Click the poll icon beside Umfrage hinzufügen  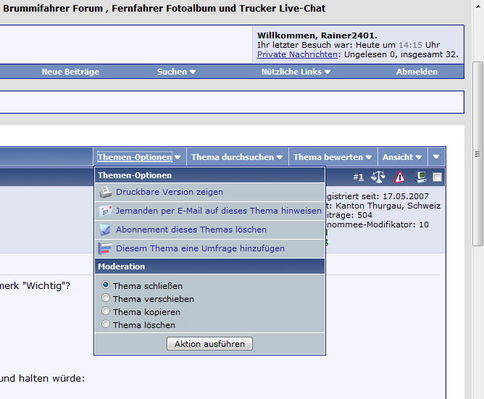coord(105,249)
